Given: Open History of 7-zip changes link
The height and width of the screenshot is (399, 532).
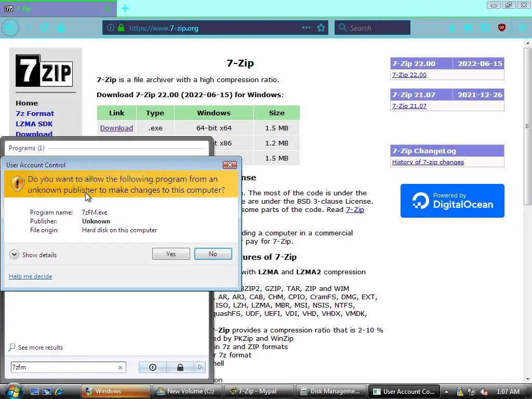Looking at the screenshot, I should pyautogui.click(x=428, y=162).
